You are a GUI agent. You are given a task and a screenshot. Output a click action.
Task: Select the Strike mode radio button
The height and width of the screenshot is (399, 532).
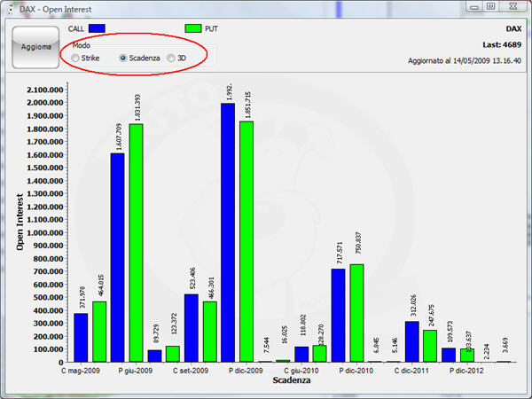[75, 58]
